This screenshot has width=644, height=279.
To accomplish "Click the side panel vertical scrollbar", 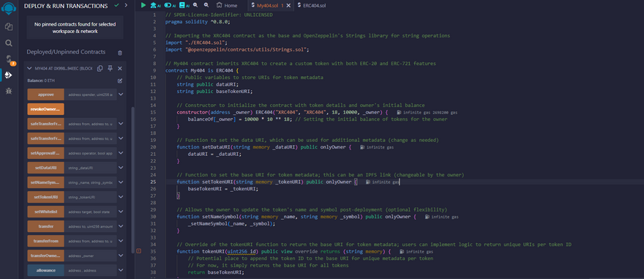I will (x=132, y=181).
